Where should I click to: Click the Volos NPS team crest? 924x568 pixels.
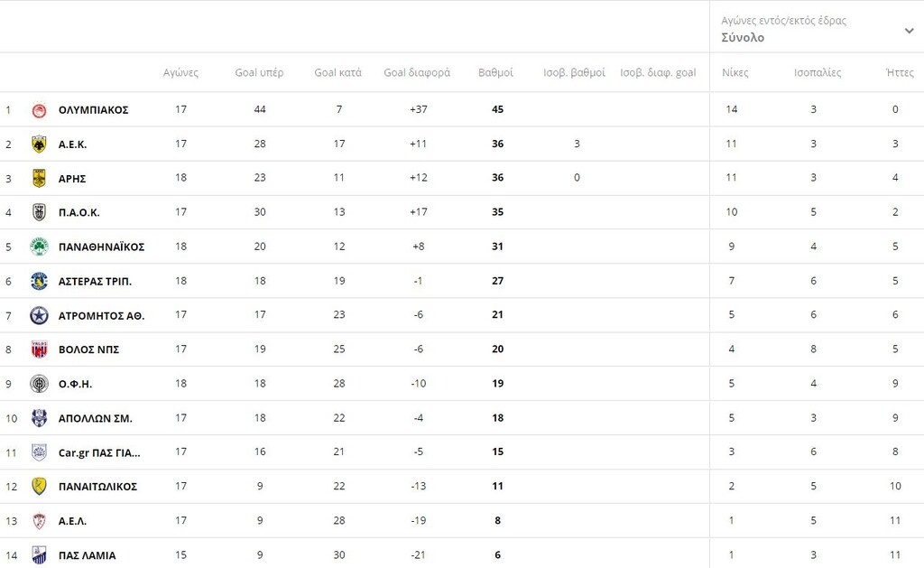[x=39, y=349]
